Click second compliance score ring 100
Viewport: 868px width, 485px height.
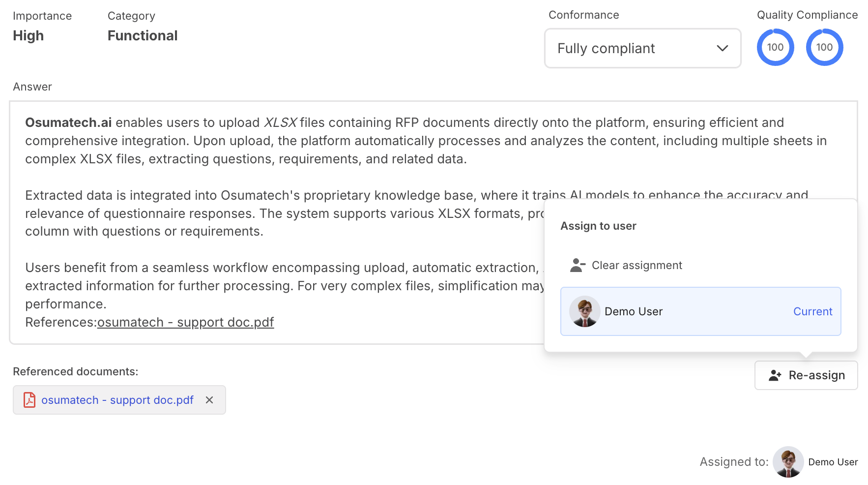pos(824,47)
